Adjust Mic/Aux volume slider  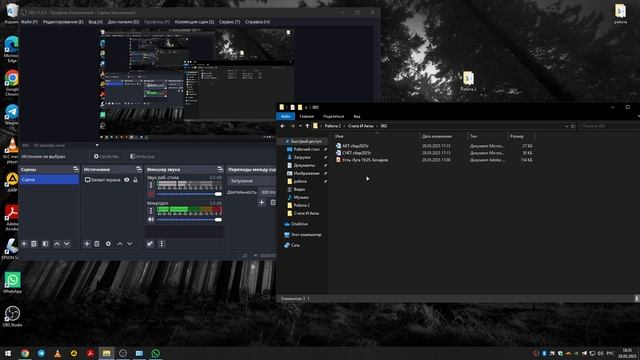pyautogui.click(x=190, y=220)
